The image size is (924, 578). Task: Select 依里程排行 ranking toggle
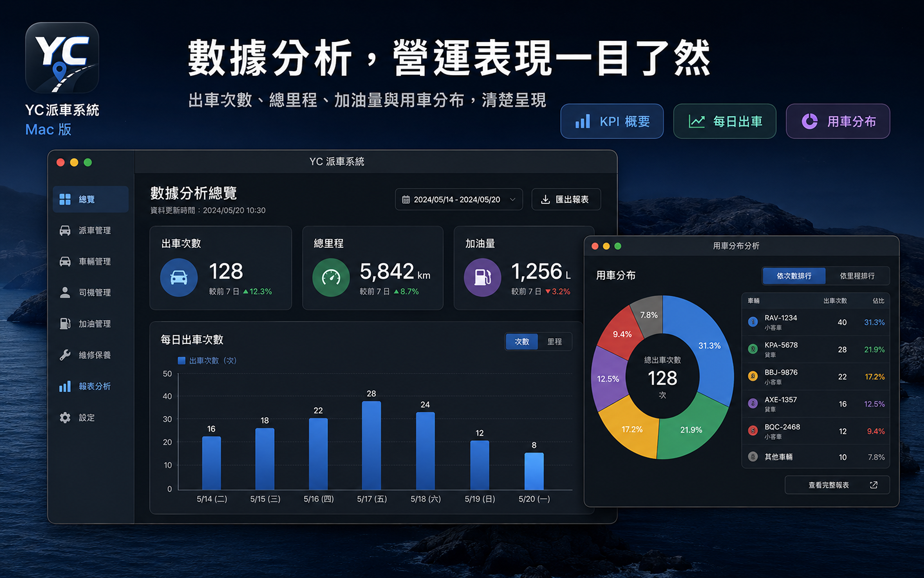click(x=857, y=276)
